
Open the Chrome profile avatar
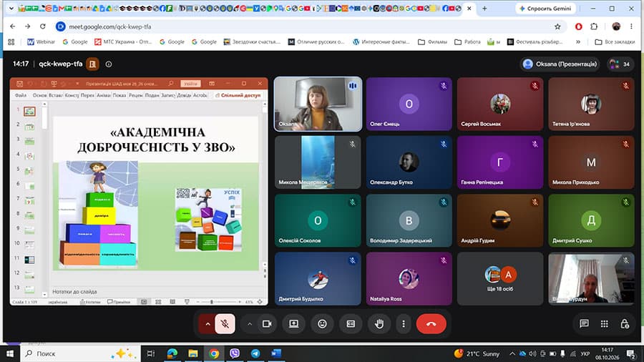616,26
